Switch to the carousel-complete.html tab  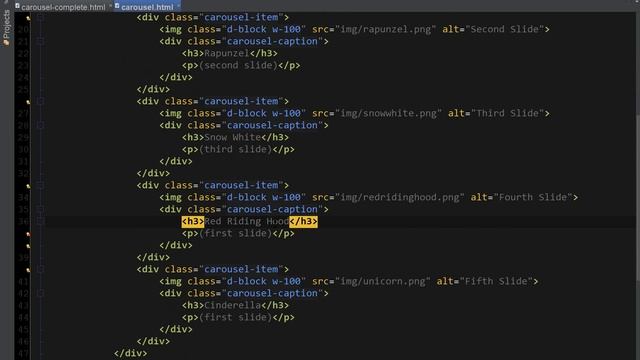63,7
